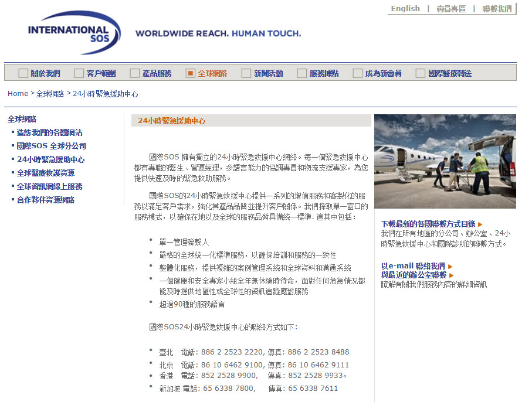
Task: Open the 會員專區 link at the top
Action: (450, 9)
